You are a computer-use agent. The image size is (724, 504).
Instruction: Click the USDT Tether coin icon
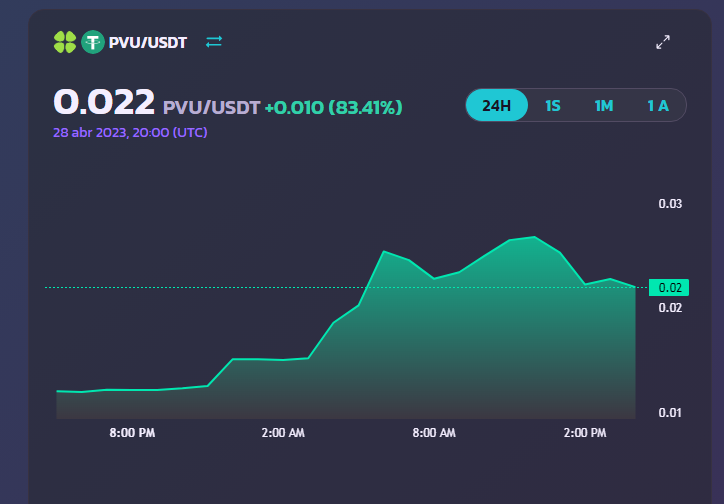(93, 42)
